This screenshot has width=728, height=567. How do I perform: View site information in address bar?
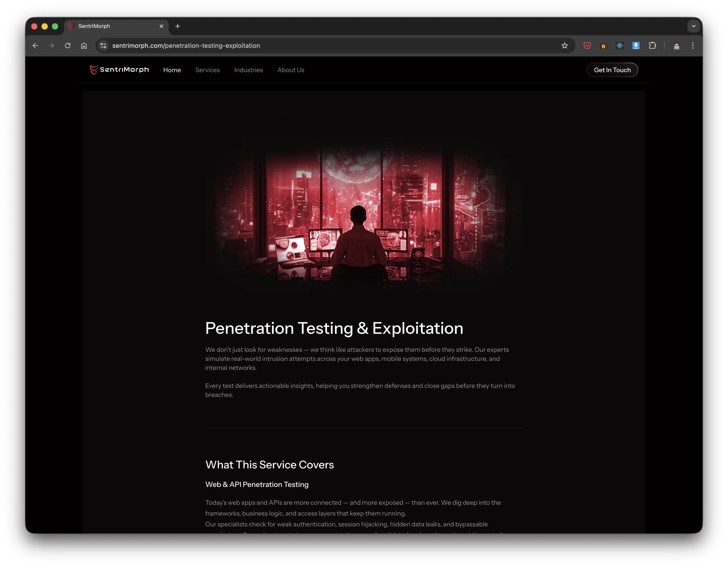point(103,46)
